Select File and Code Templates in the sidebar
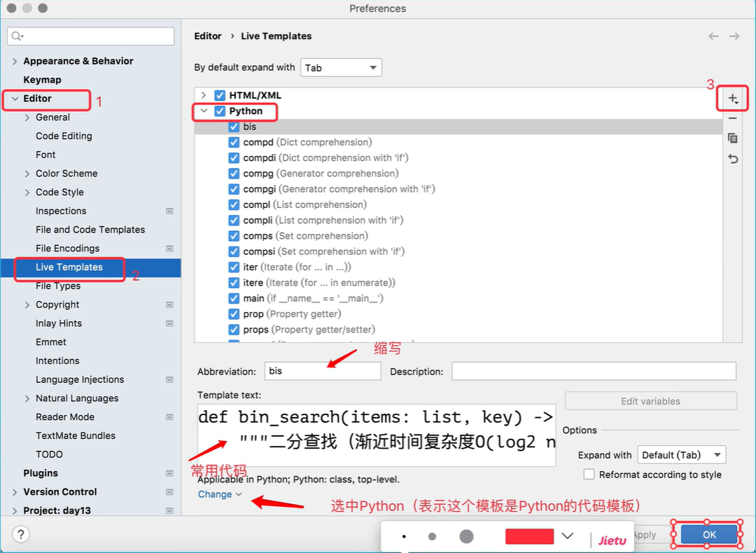The height and width of the screenshot is (553, 756). click(x=90, y=230)
